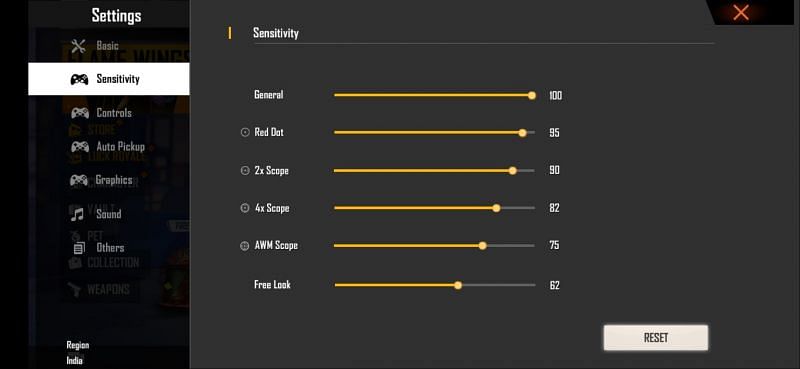Close settings with the orange X
This screenshot has height=369, width=800.
(x=740, y=13)
